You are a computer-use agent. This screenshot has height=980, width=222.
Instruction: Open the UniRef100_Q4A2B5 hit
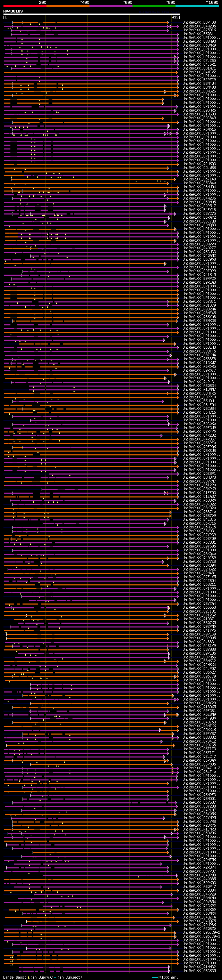pos(199,26)
